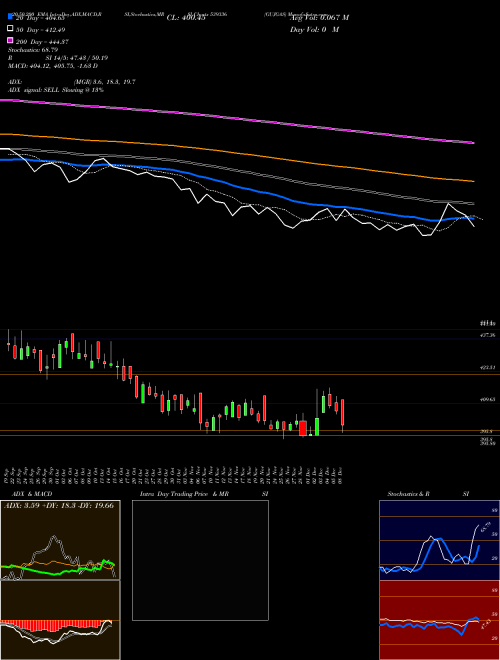Click the last red candlestick on the chart
Image resolution: width=500 pixels, height=660 pixels.
click(x=343, y=412)
